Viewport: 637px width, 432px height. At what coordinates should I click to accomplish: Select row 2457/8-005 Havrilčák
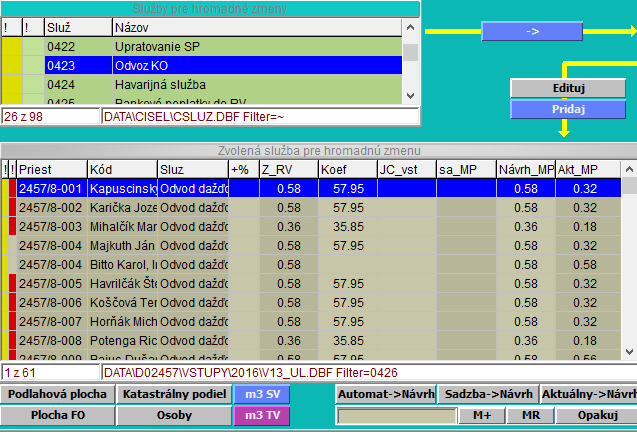311,284
